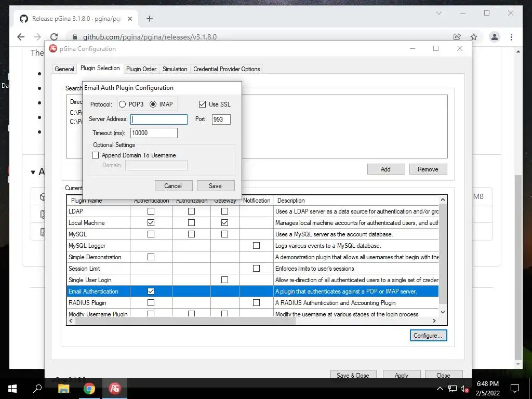Click the Apply button
This screenshot has height=399, width=532.
point(402,375)
